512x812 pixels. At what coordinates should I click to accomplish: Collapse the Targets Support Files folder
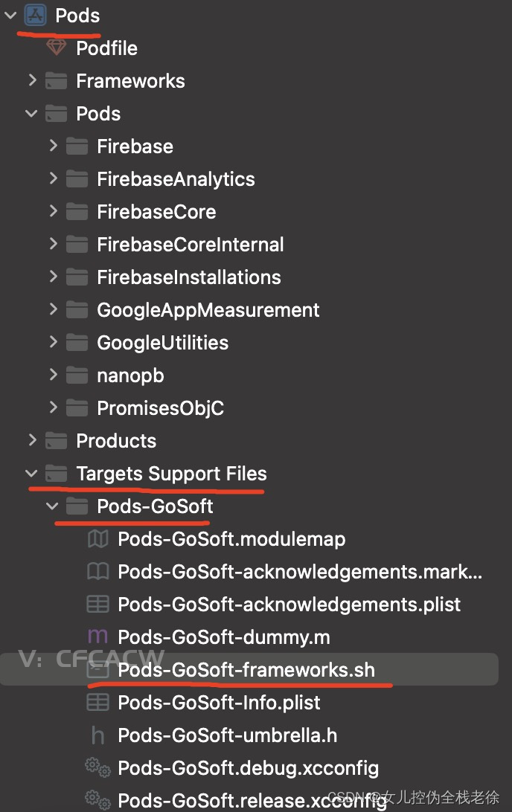pyautogui.click(x=31, y=474)
